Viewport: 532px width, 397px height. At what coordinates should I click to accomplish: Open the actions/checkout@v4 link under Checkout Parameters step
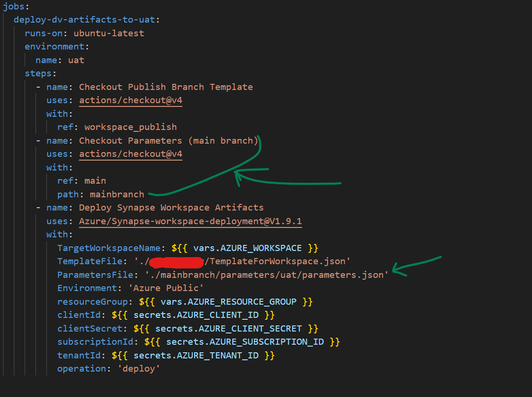pos(131,154)
